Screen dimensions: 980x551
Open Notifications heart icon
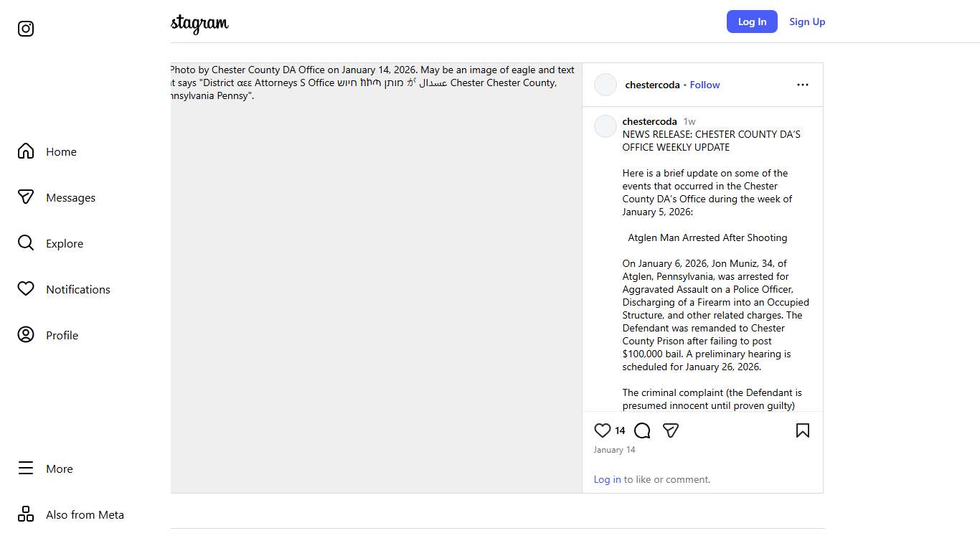pyautogui.click(x=26, y=289)
